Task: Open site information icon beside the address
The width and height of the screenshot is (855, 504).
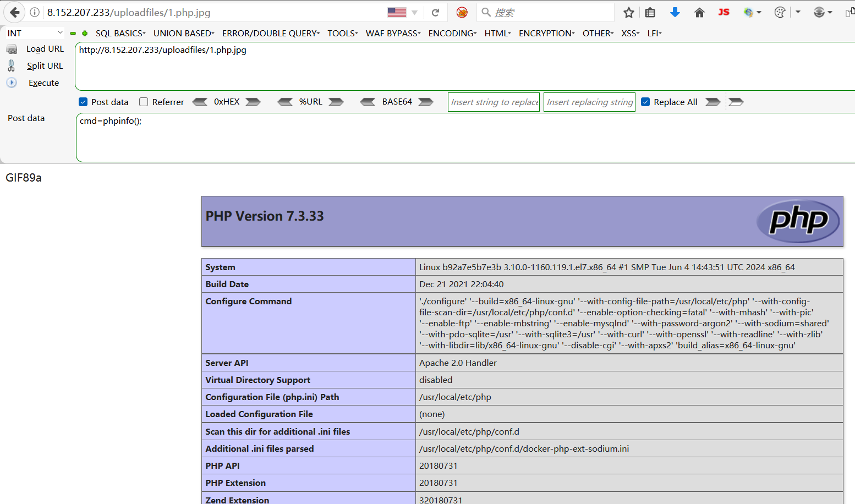Action: [x=35, y=12]
